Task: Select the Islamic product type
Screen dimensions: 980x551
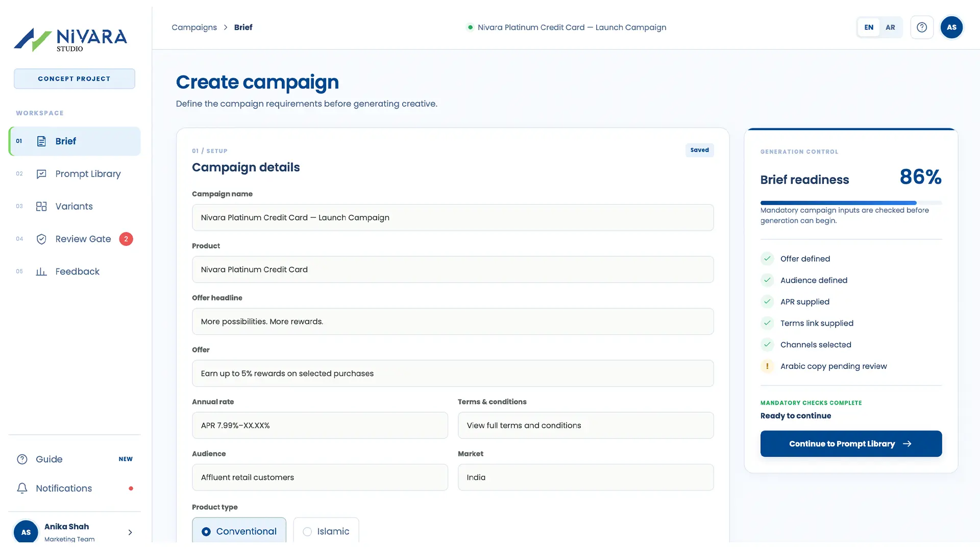Action: click(326, 531)
